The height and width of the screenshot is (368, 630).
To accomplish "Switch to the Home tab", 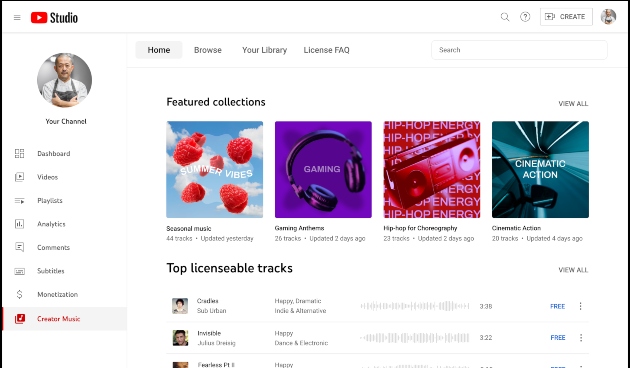I will pos(159,50).
